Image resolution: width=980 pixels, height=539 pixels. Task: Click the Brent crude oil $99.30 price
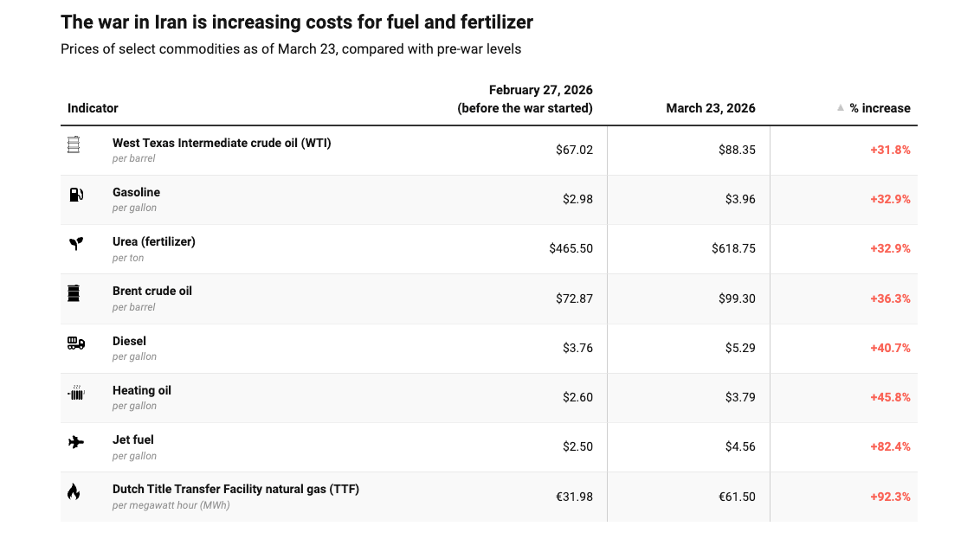(737, 298)
